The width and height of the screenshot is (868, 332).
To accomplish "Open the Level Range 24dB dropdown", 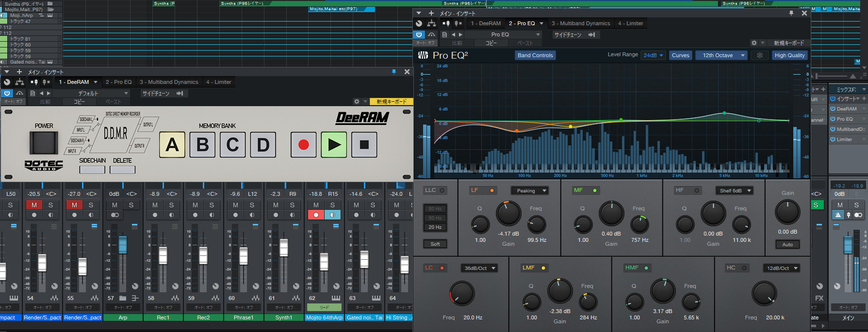I will tap(653, 55).
